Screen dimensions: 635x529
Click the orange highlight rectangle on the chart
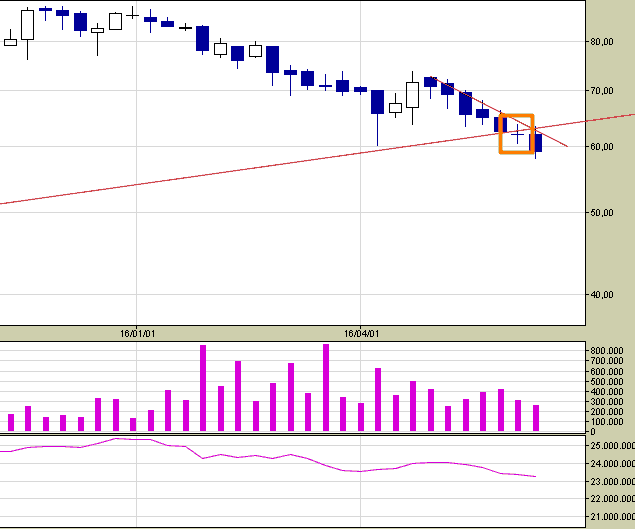click(x=516, y=116)
